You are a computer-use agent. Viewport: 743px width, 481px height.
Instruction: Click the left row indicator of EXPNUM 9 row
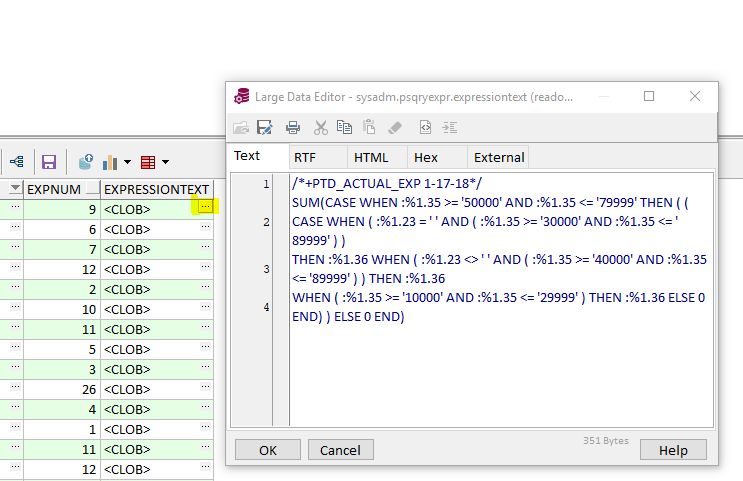(x=15, y=207)
